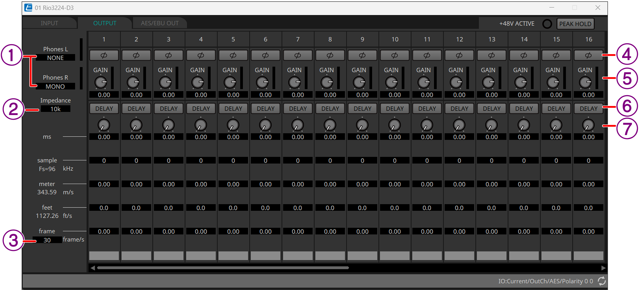Toggle the PEAK HOLD button
The image size is (644, 290).
click(575, 24)
